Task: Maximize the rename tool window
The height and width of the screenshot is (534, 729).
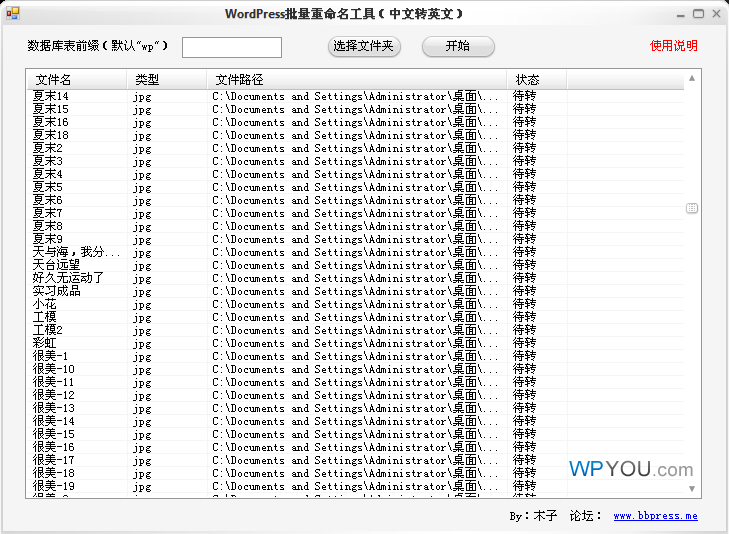Action: pos(698,14)
